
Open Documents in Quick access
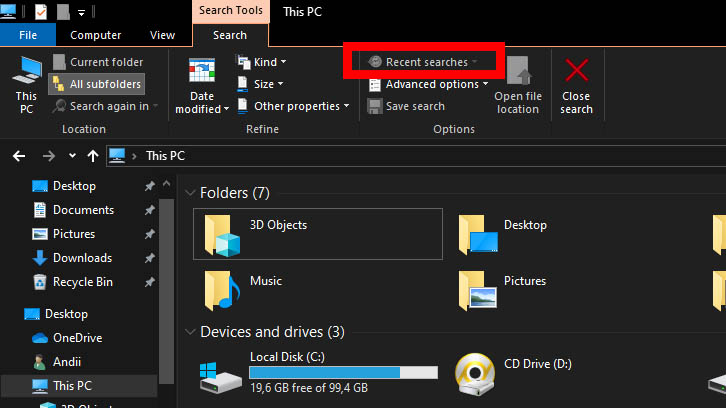[83, 210]
